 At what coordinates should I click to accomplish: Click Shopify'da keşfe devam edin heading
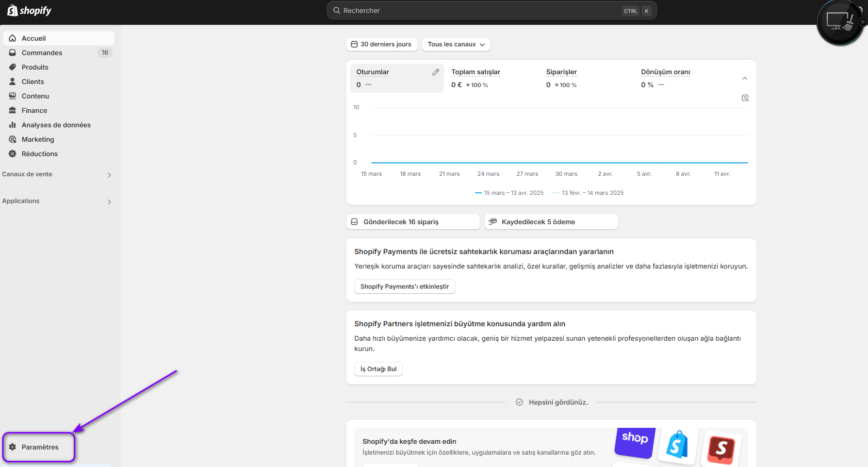pyautogui.click(x=410, y=441)
